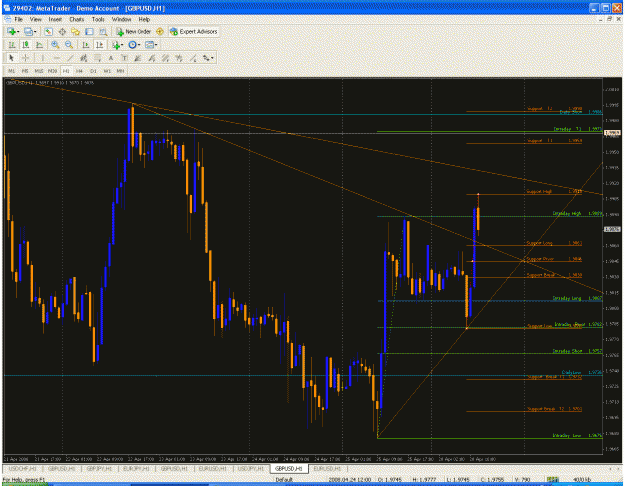Select the Text Label tool (T)
625x486 pixels.
tap(124, 58)
